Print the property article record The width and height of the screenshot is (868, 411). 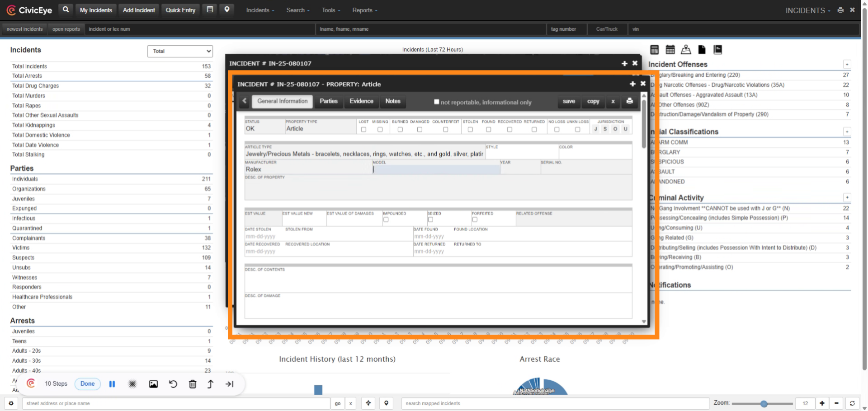tap(629, 101)
